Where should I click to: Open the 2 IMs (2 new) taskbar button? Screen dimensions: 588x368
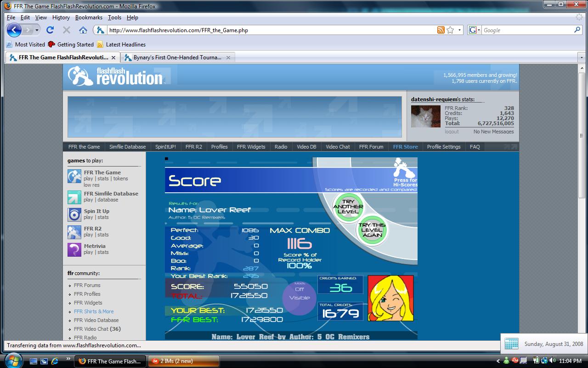coord(184,361)
